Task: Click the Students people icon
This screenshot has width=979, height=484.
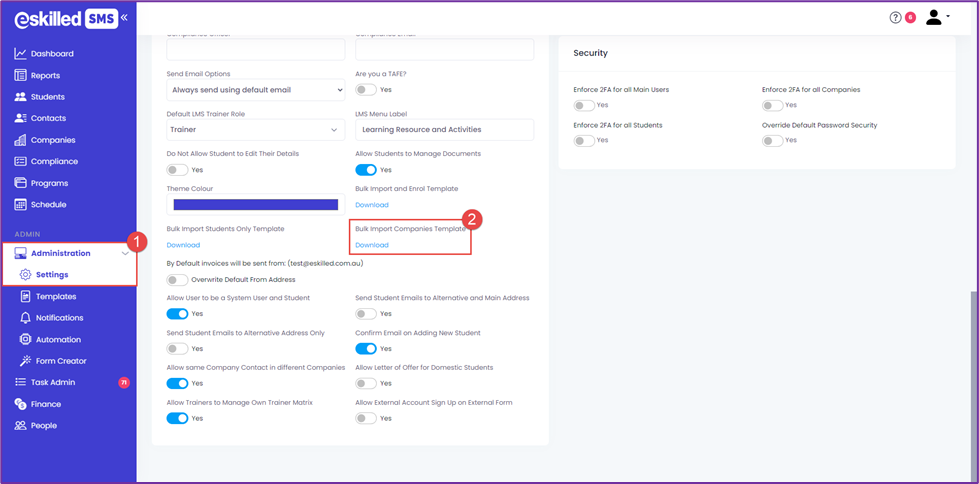Action: pos(20,97)
